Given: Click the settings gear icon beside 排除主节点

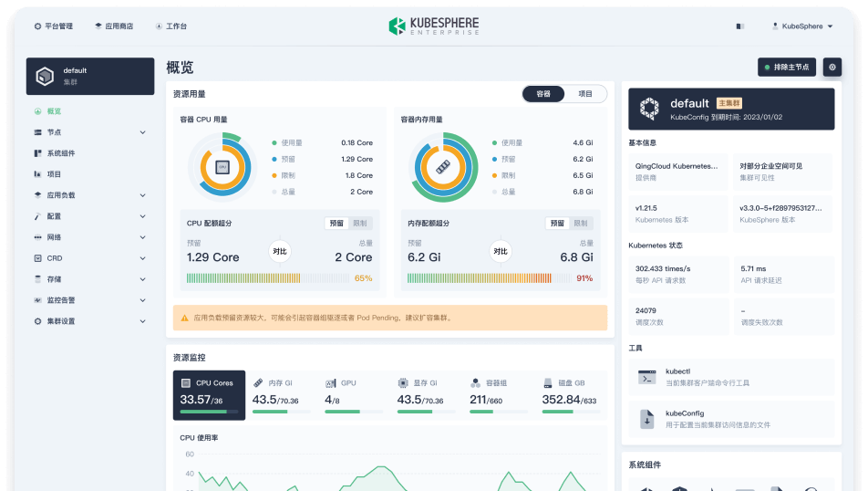Looking at the screenshot, I should 832,68.
